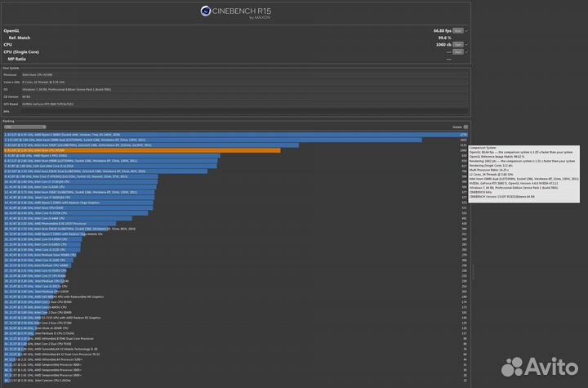Click the CPU score value 1060 cb

coord(443,45)
